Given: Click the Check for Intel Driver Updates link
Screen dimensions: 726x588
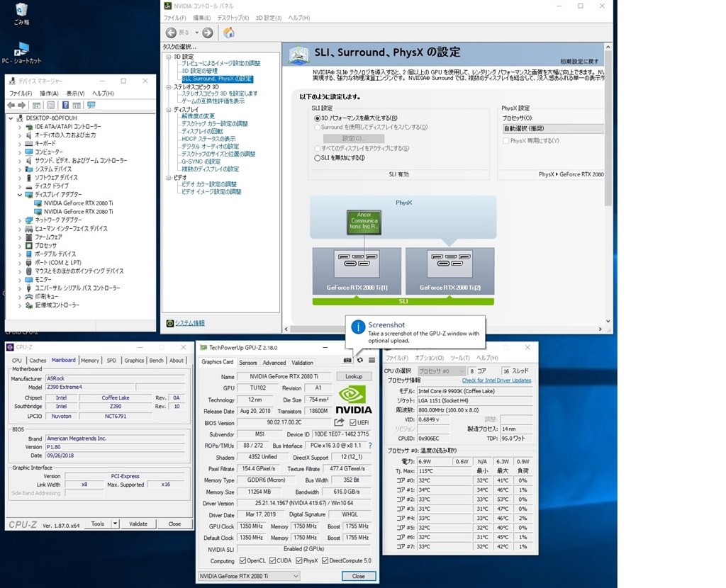Looking at the screenshot, I should (x=496, y=380).
